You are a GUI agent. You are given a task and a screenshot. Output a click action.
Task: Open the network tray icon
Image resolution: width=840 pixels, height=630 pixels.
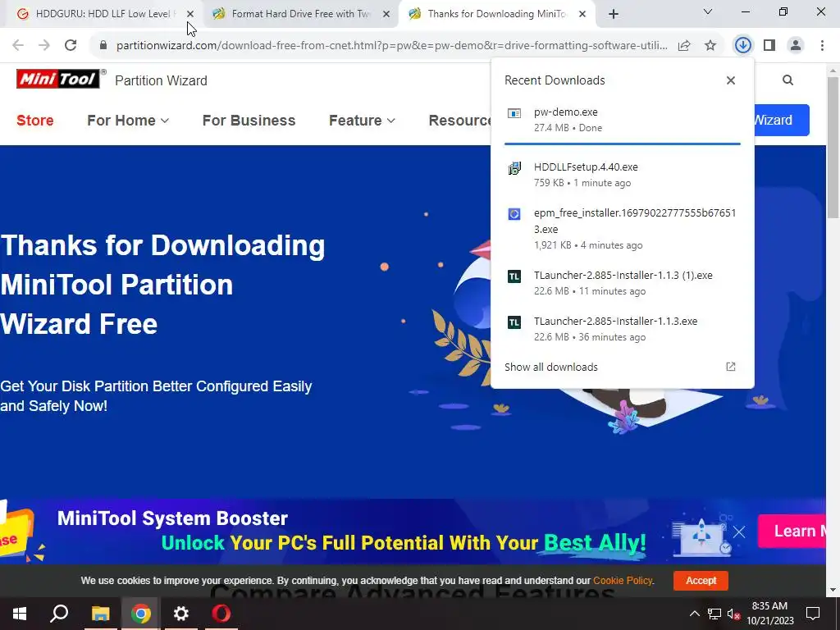pos(714,614)
